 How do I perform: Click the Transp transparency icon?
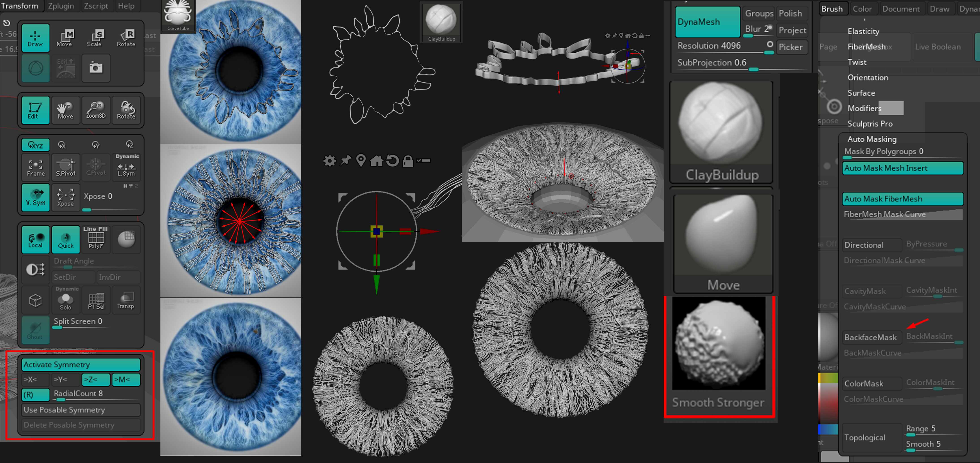coord(125,300)
